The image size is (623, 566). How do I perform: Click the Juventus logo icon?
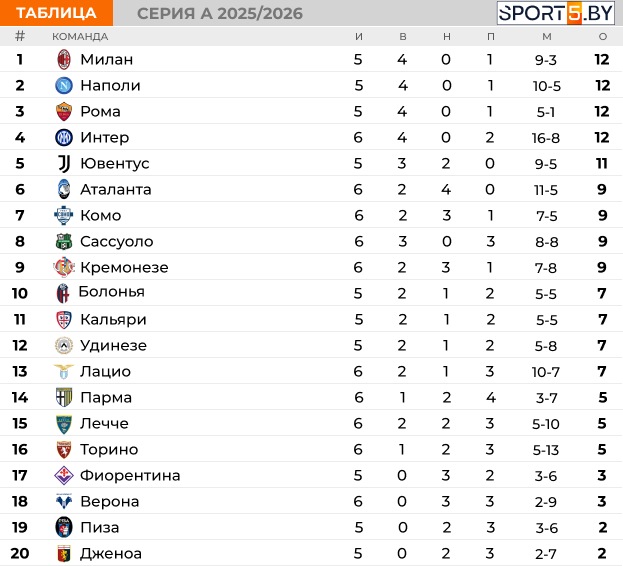tap(64, 163)
